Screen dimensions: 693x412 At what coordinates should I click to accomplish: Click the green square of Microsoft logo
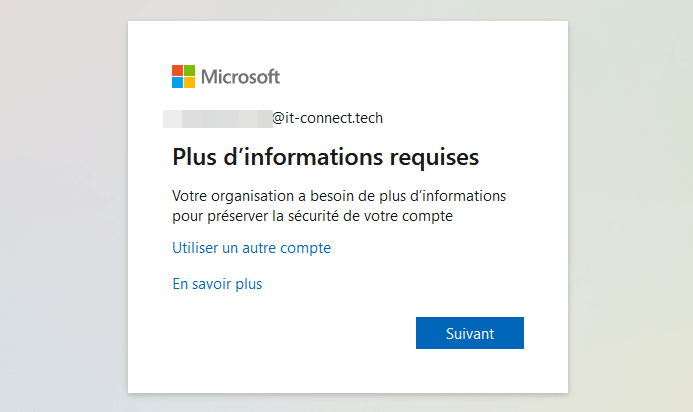click(x=190, y=71)
